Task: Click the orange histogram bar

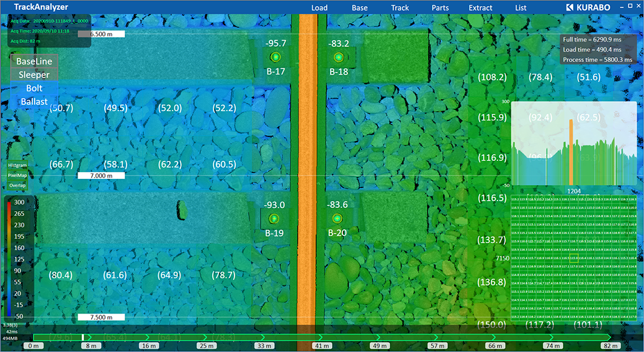Action: coord(571,152)
